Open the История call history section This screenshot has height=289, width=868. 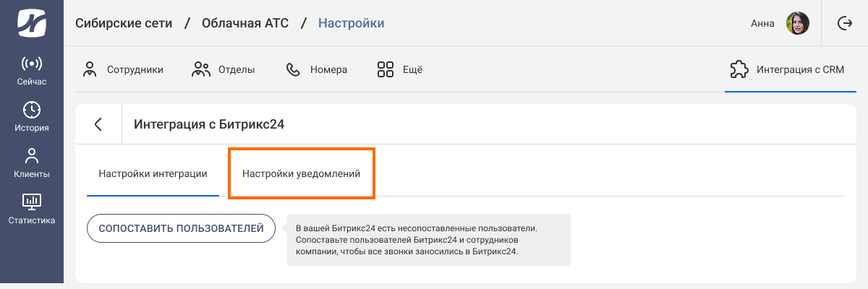point(32,117)
